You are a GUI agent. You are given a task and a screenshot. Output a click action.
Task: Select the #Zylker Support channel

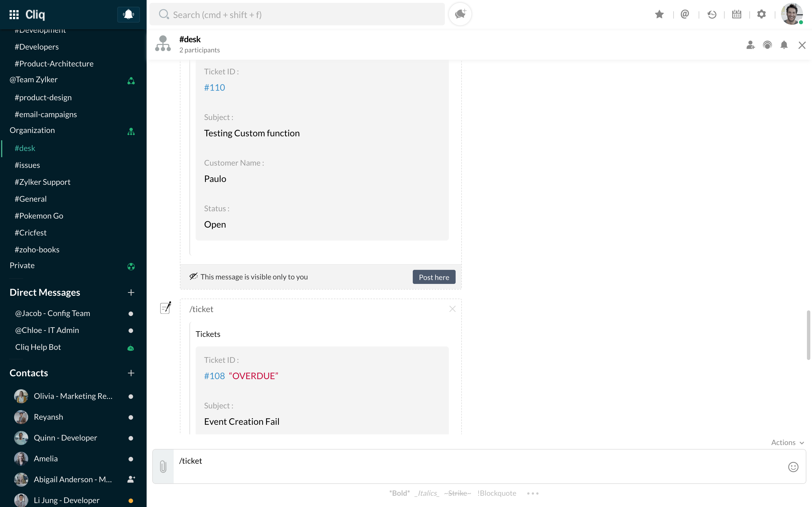(x=42, y=182)
